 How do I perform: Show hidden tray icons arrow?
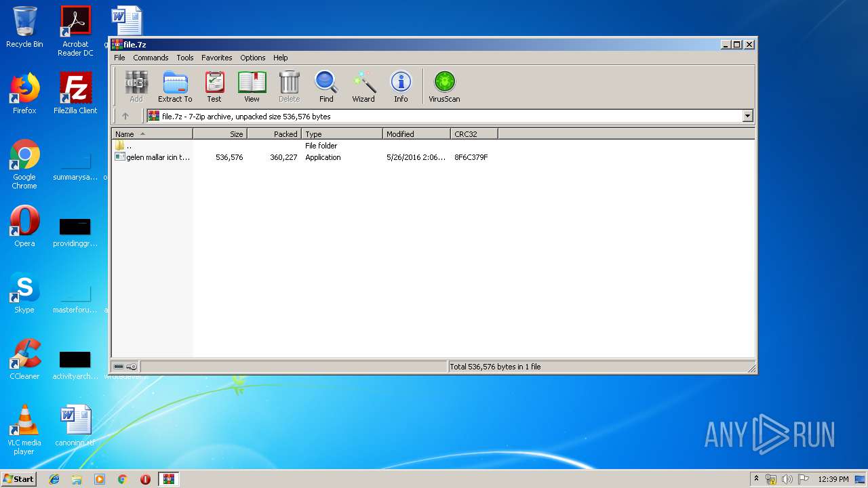click(x=756, y=479)
